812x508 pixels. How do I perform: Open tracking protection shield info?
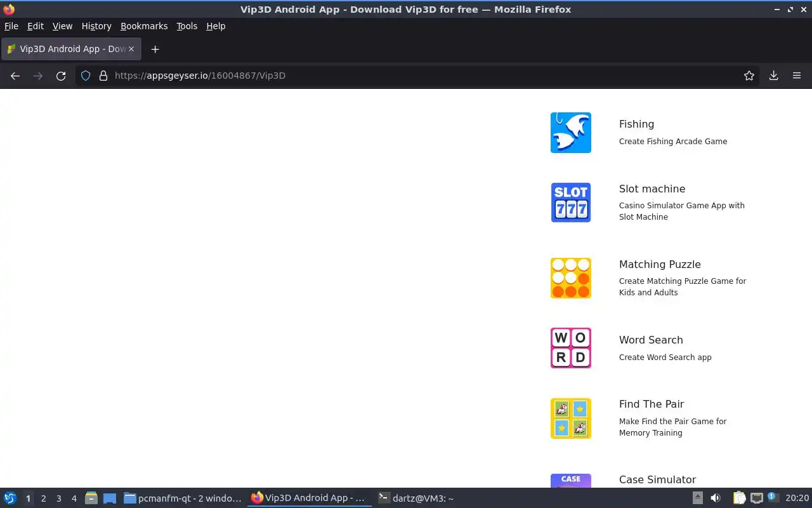click(86, 76)
